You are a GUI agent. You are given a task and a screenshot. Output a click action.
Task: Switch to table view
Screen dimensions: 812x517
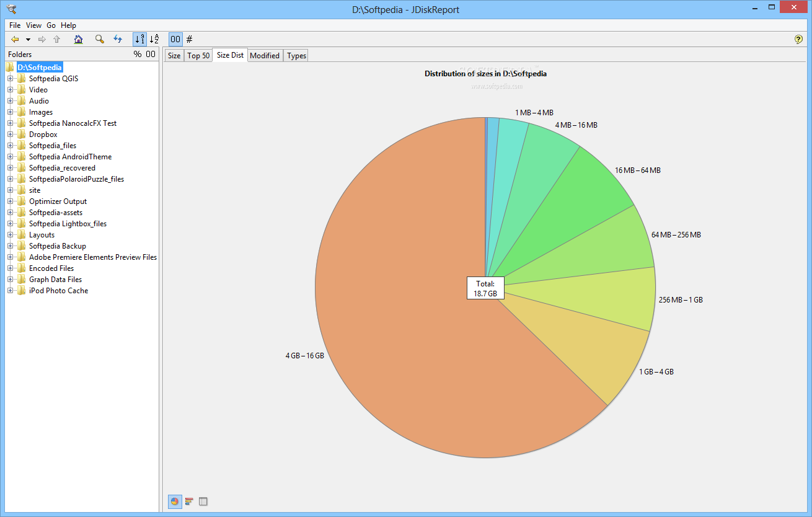click(x=203, y=501)
